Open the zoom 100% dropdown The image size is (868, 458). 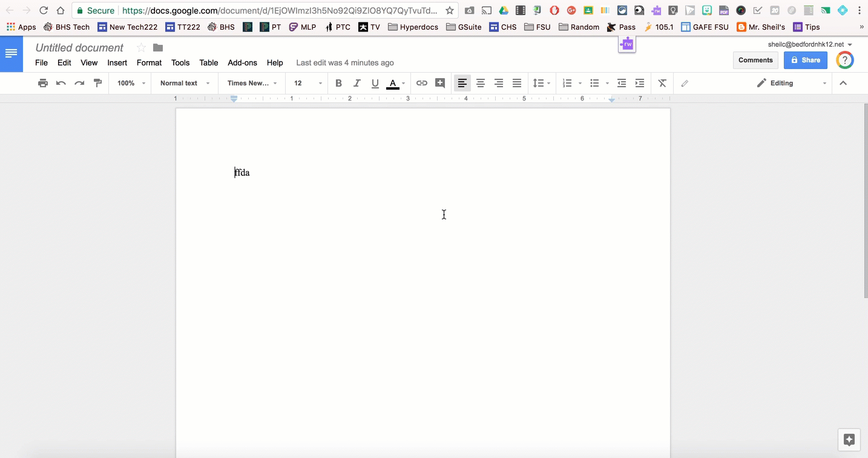coord(131,83)
